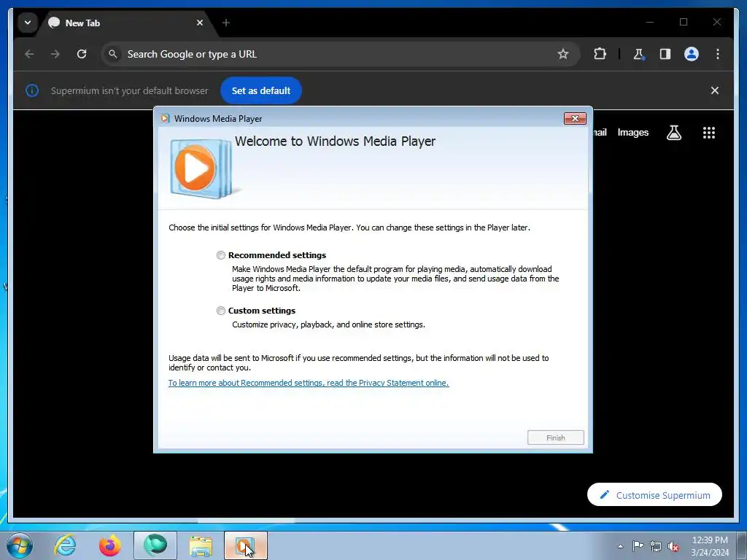
Task: Open the three-dot browser menu
Action: pos(718,54)
